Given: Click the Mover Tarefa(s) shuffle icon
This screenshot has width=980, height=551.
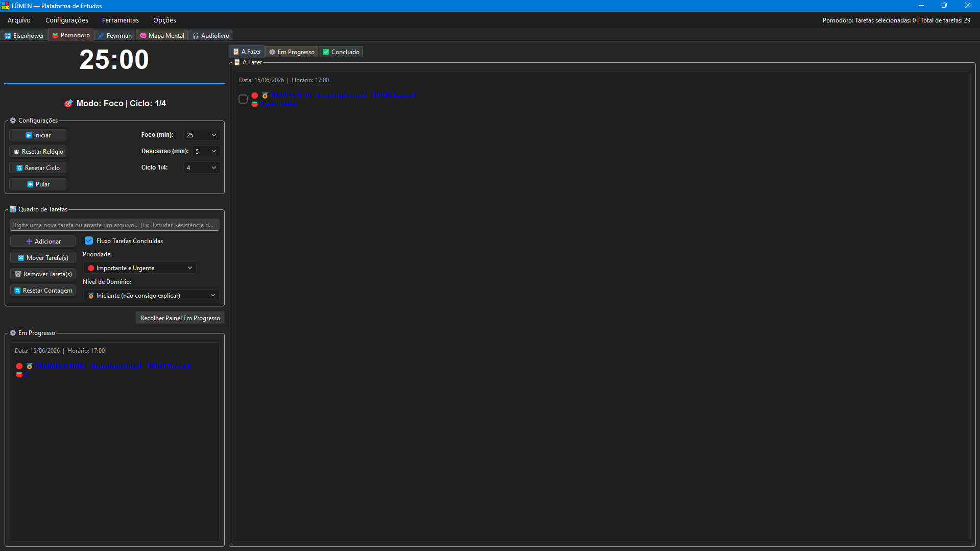Looking at the screenshot, I should pos(21,258).
